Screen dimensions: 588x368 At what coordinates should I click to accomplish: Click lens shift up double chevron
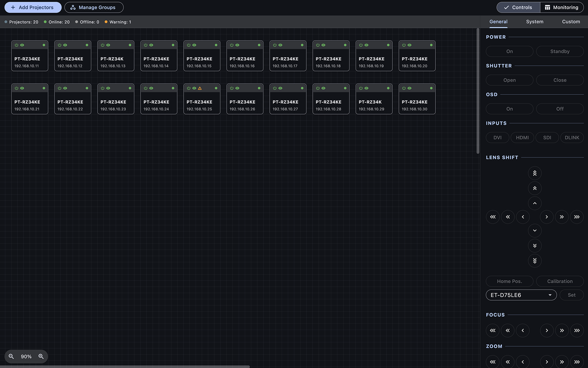pyautogui.click(x=535, y=188)
